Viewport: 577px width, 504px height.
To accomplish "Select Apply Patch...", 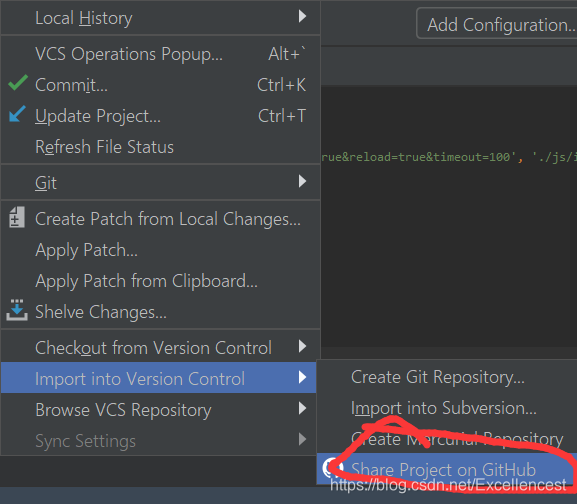I will point(160,250).
